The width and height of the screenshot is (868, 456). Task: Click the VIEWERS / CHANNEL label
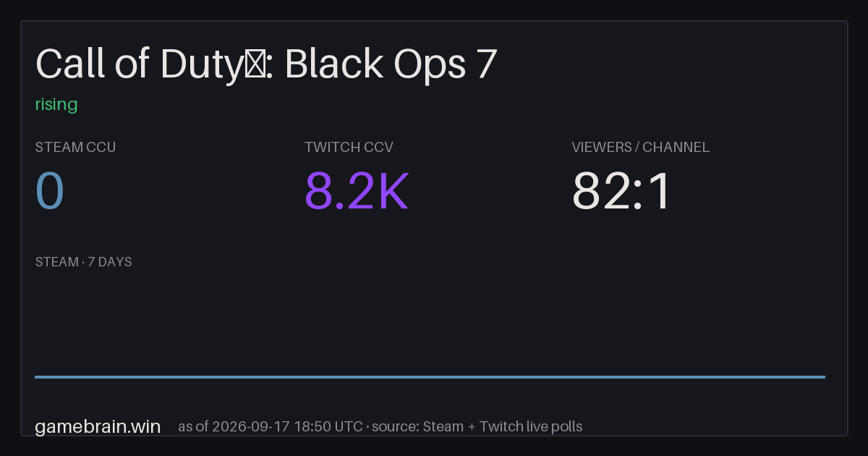[x=640, y=148]
